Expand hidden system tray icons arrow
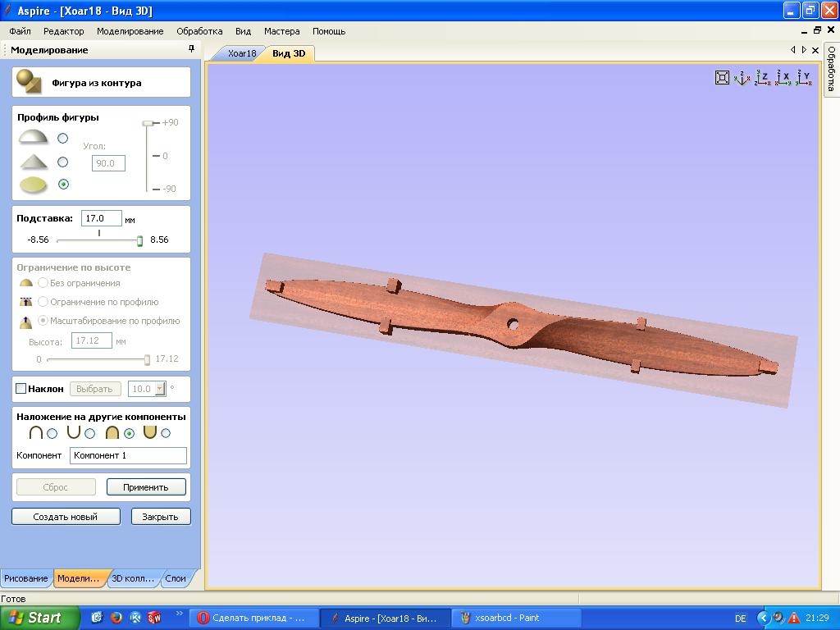This screenshot has height=630, width=840. (x=763, y=618)
